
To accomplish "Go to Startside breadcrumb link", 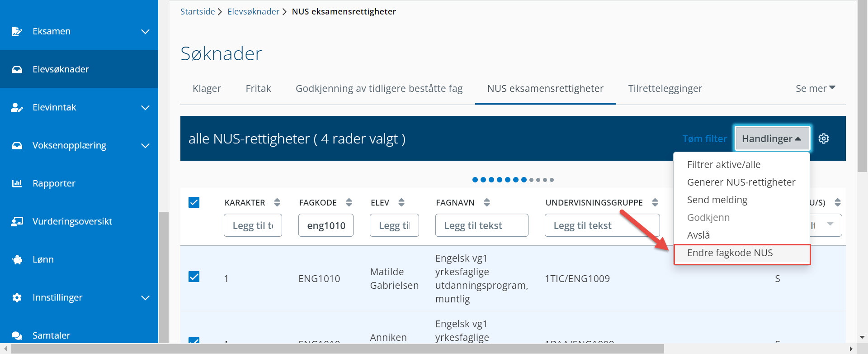I will point(198,11).
